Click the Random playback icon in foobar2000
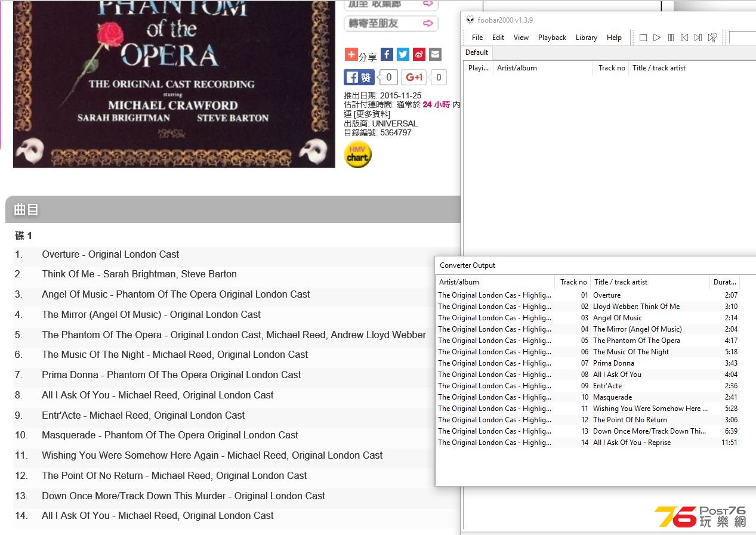The width and height of the screenshot is (756, 535). 712,38
